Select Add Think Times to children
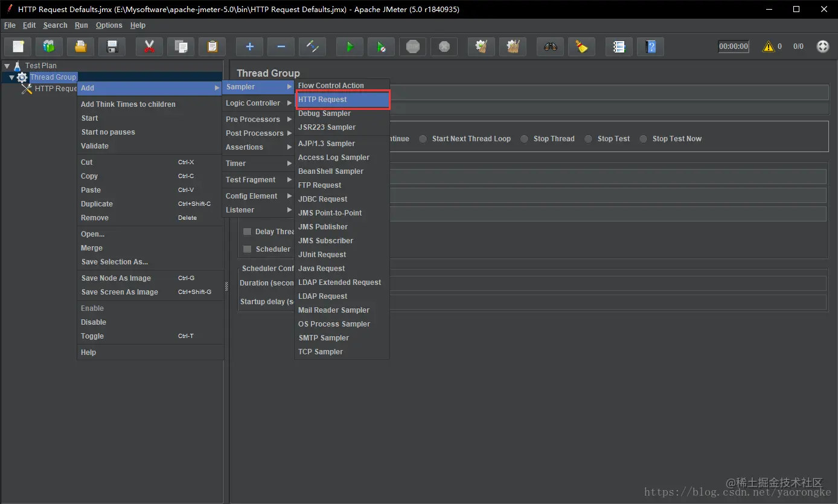 (150, 104)
